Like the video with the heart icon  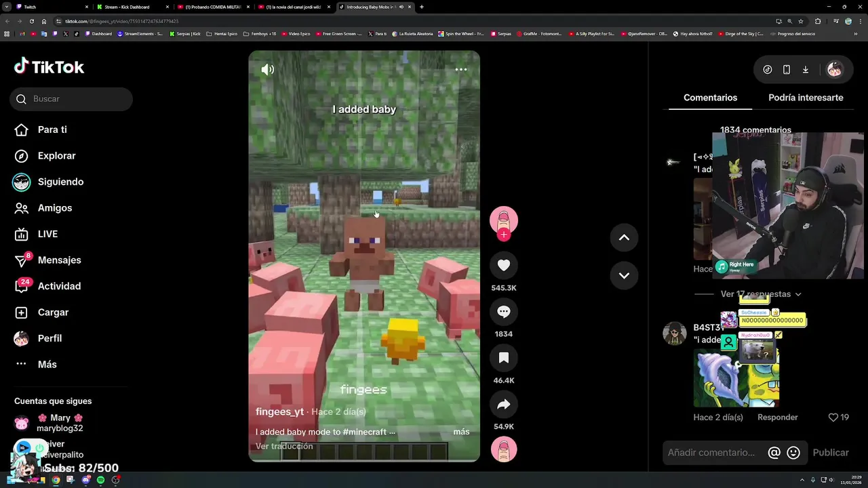[504, 265]
